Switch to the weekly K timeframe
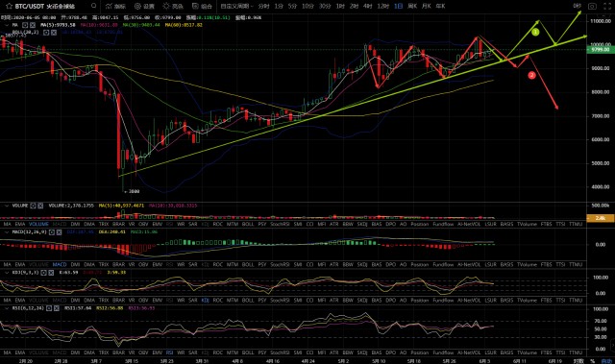The width and height of the screenshot is (615, 364). click(x=412, y=6)
